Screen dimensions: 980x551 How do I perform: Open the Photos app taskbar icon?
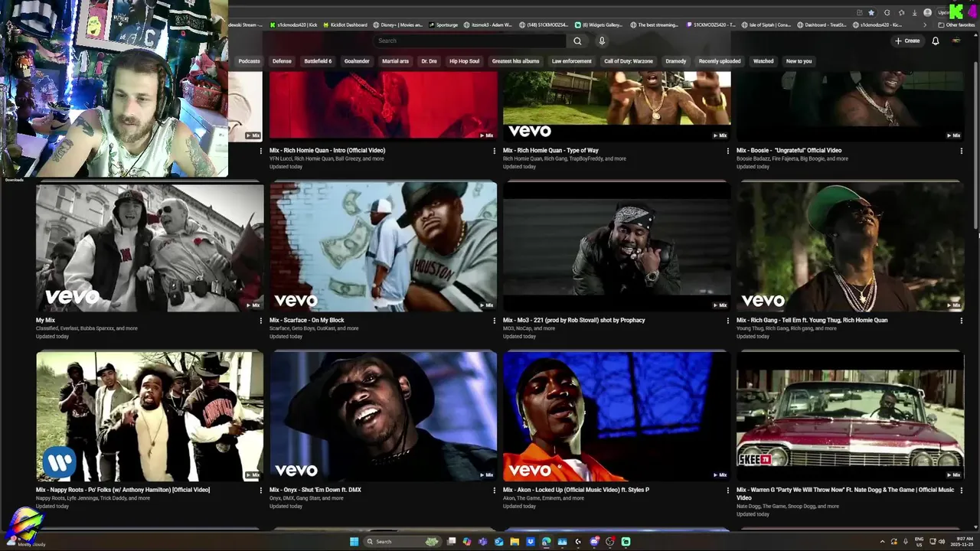coord(562,542)
